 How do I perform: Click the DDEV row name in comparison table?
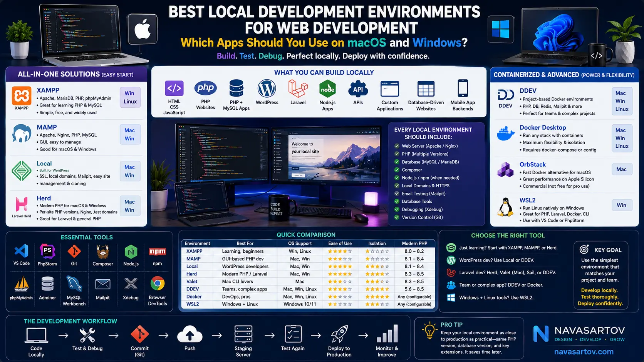(193, 289)
